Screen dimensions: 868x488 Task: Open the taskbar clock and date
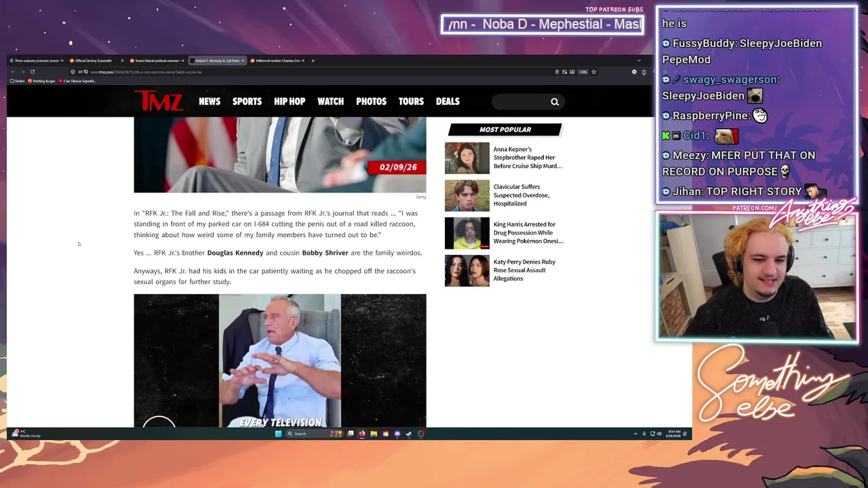click(673, 434)
